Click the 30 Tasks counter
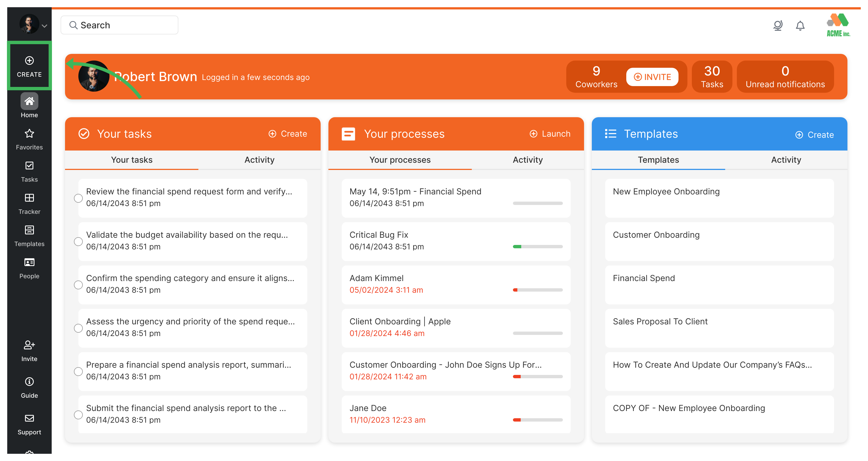The image size is (868, 461). pyautogui.click(x=712, y=77)
